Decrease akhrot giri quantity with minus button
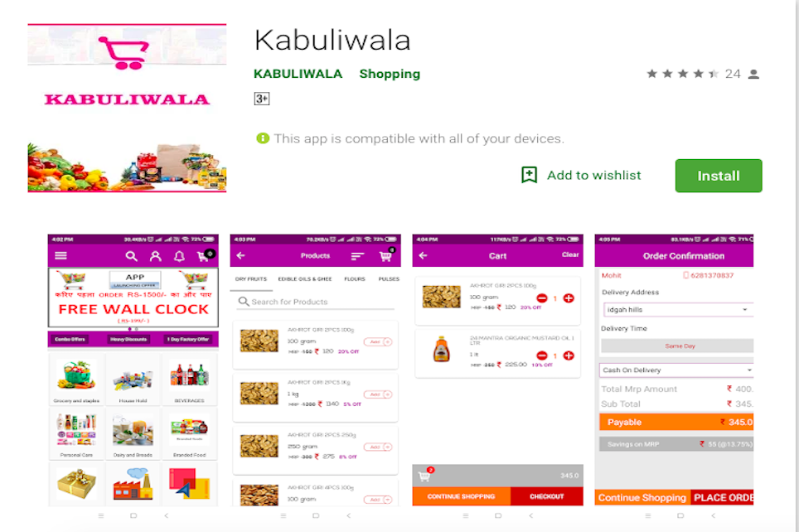799x532 pixels. click(542, 298)
